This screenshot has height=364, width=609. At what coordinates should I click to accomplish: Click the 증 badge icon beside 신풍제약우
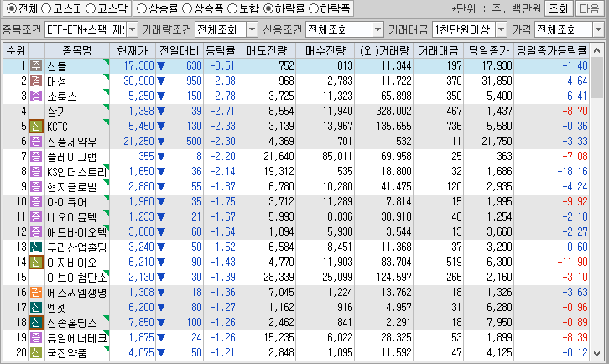36,142
